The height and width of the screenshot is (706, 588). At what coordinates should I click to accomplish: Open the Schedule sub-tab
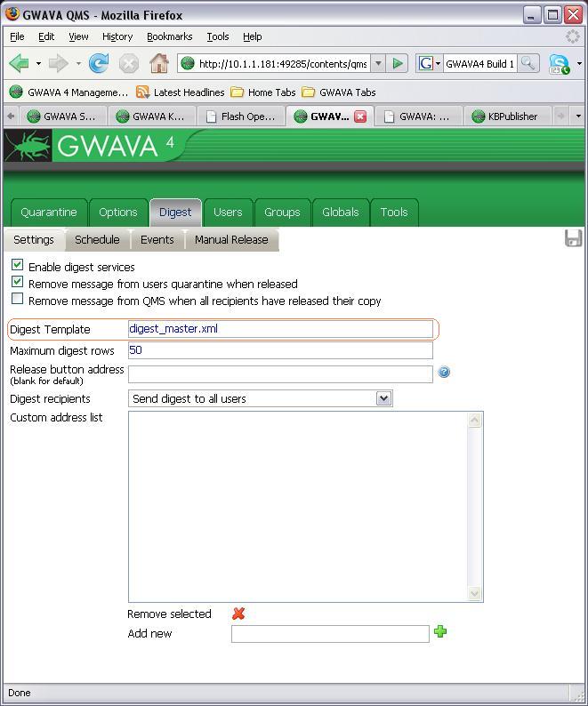coord(97,239)
